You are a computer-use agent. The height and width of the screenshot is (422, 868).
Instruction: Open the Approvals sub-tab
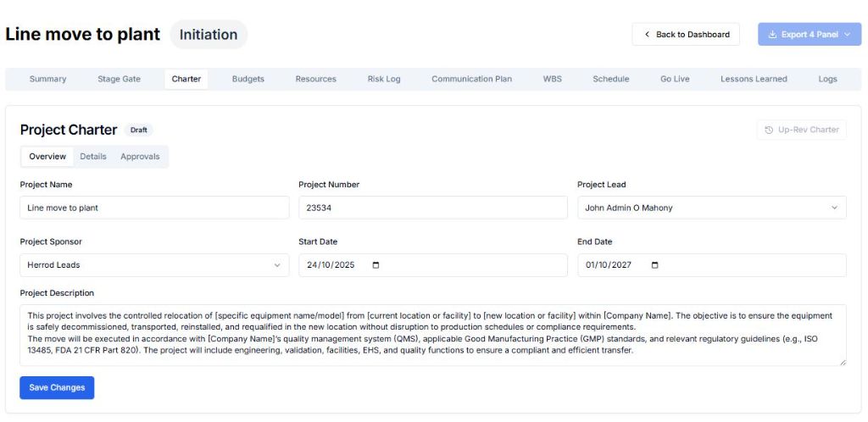click(x=140, y=157)
